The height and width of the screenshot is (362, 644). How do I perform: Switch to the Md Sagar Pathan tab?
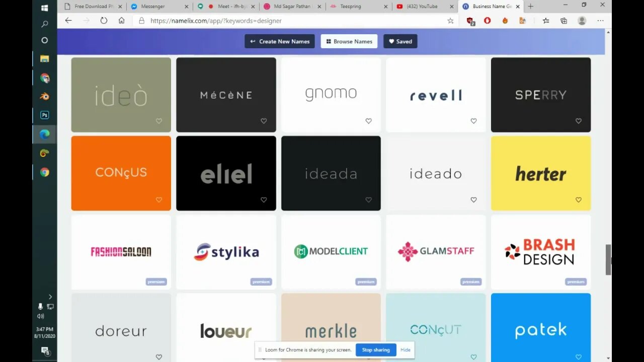click(x=292, y=7)
